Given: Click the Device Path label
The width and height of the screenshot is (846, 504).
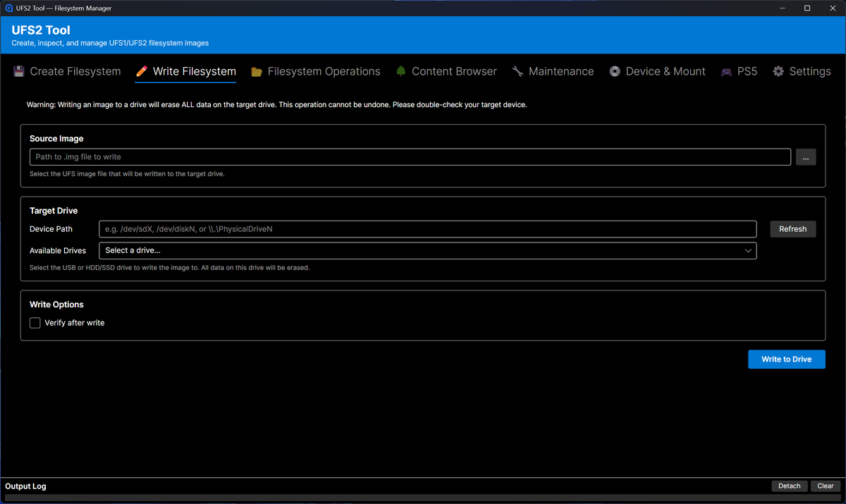Looking at the screenshot, I should coord(51,229).
